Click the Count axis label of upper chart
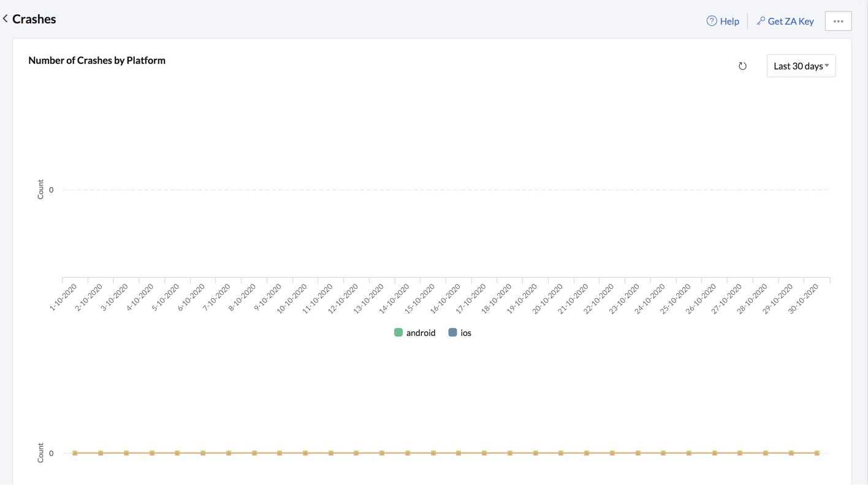The height and width of the screenshot is (485, 868). (40, 189)
